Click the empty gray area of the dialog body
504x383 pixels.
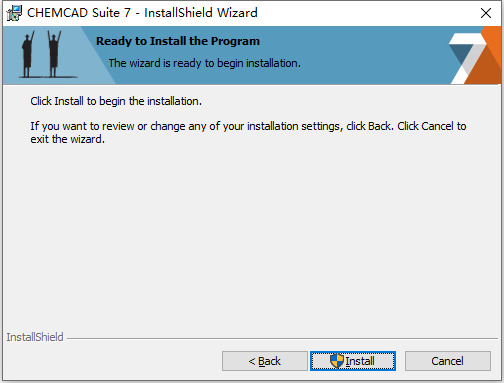tap(252, 233)
